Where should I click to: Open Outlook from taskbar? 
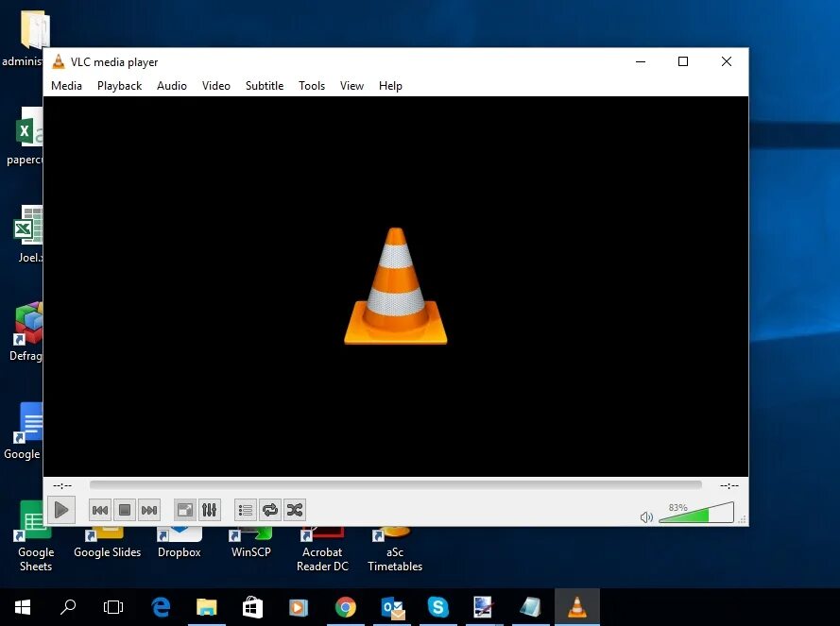tap(392, 607)
